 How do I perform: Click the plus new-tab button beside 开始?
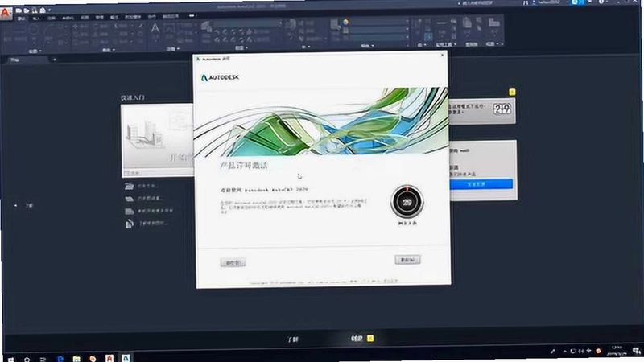click(54, 60)
